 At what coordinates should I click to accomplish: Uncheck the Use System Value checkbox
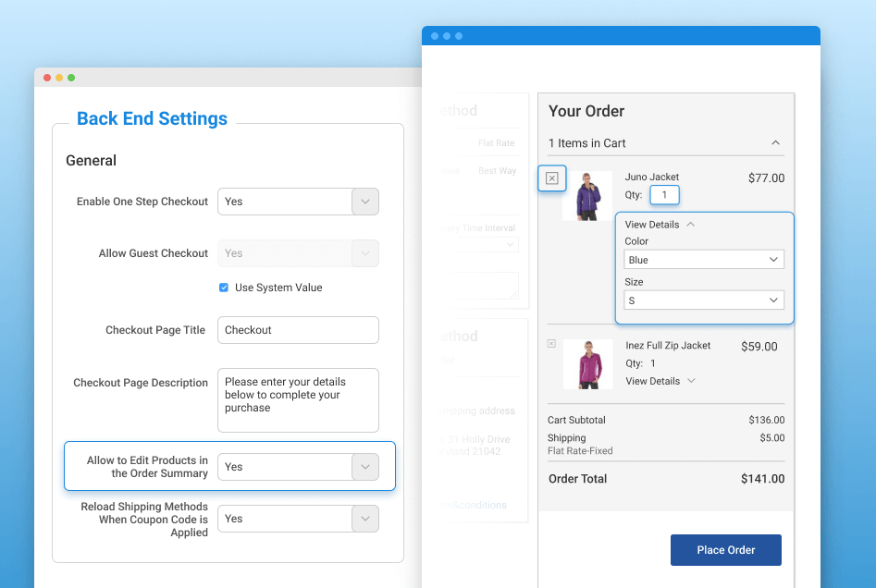pos(223,288)
